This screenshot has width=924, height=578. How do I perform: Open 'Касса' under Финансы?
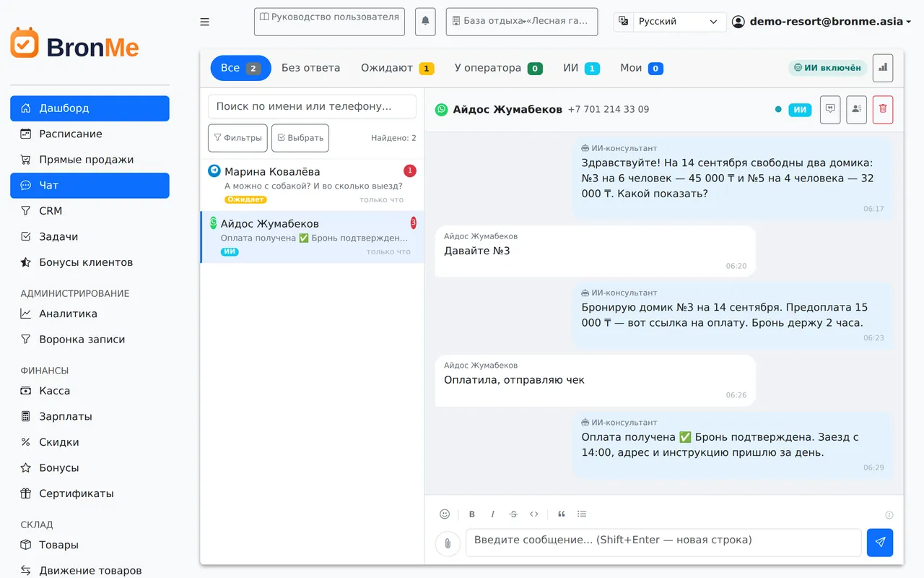(90, 391)
